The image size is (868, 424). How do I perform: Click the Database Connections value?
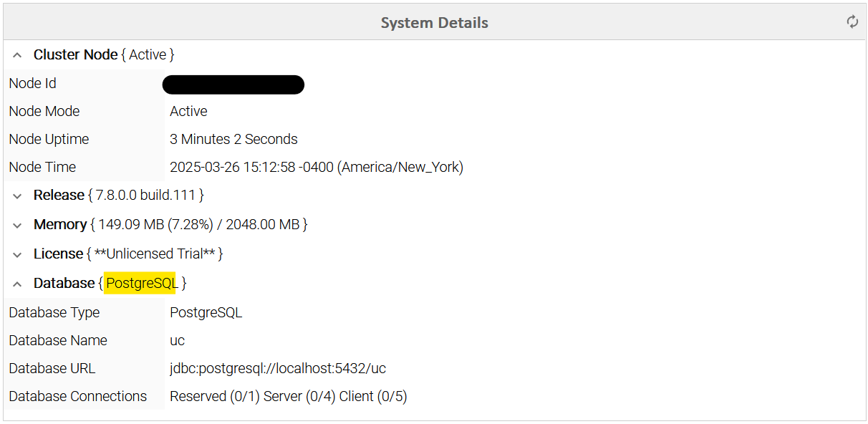tap(288, 396)
